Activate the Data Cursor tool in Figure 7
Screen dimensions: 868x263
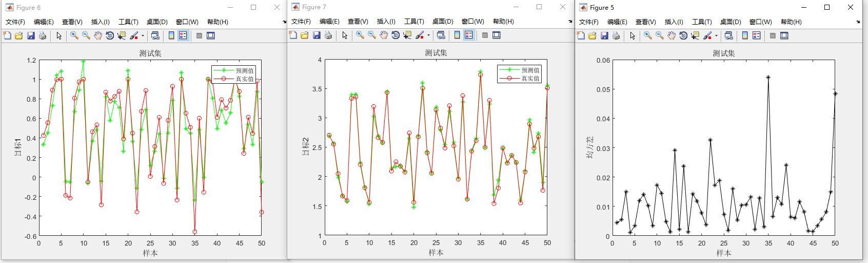point(407,35)
